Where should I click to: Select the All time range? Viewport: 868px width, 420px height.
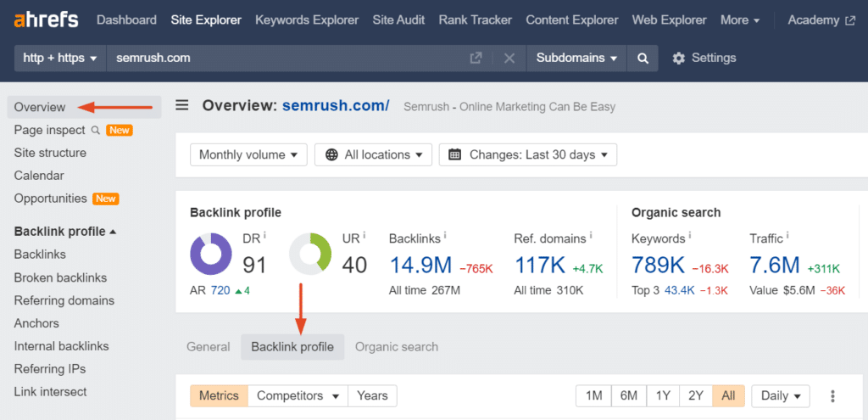pyautogui.click(x=728, y=396)
